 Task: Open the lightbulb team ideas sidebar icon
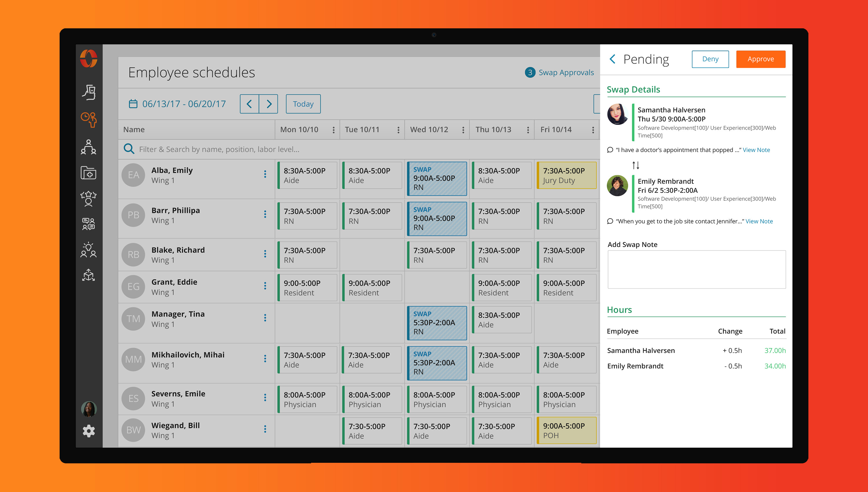89,250
